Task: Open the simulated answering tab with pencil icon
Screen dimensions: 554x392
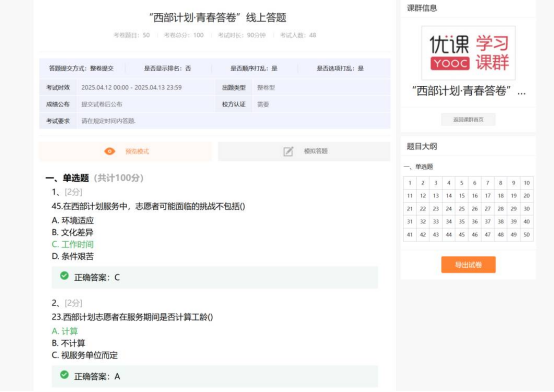Action: tap(304, 152)
